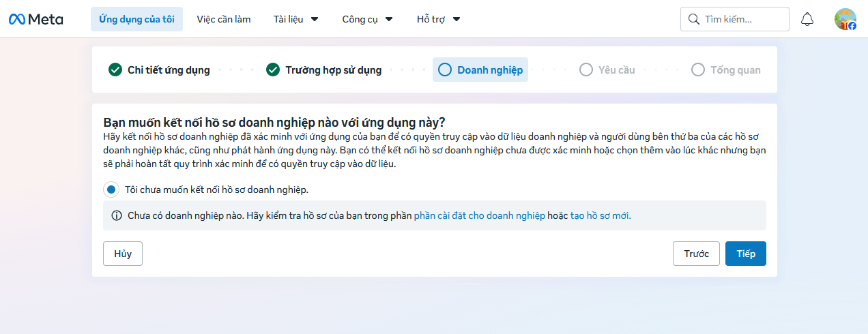868x334 pixels.
Task: Click the heading Bạn muốn kết nối hồ sơ doanh nghiệp
Action: click(274, 123)
